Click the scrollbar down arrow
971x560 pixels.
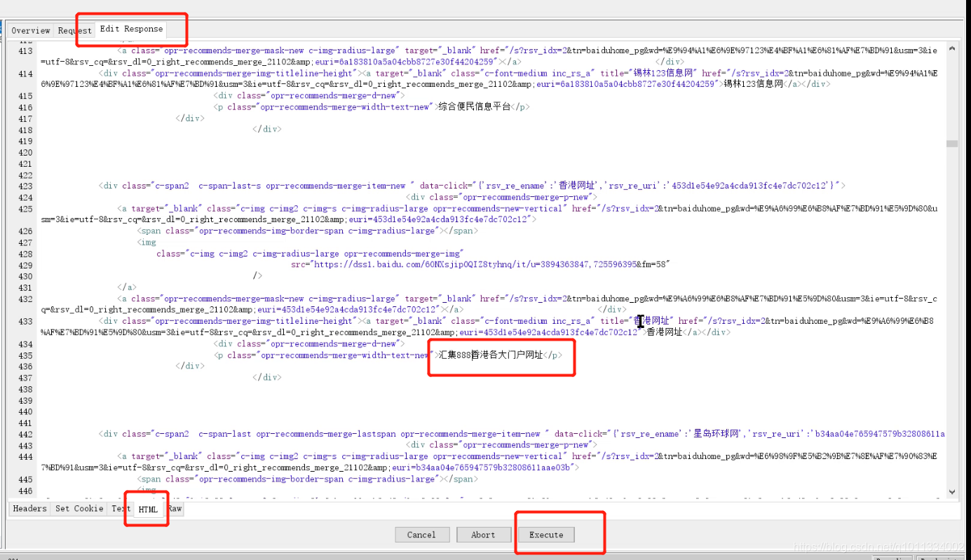tap(951, 492)
